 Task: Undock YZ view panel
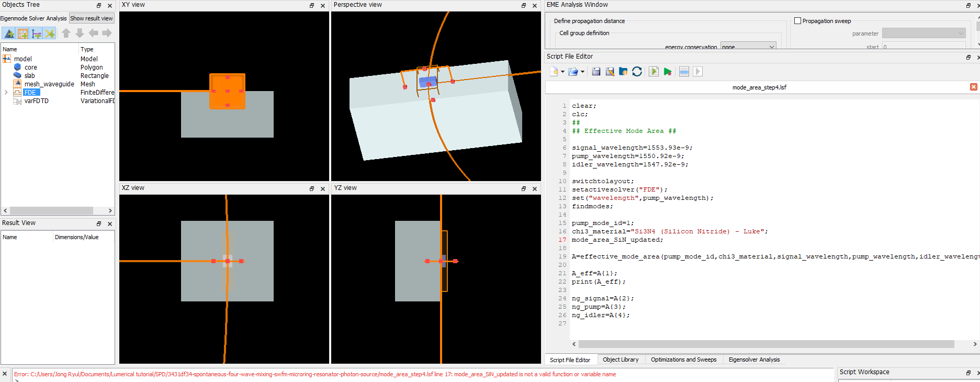click(x=524, y=188)
